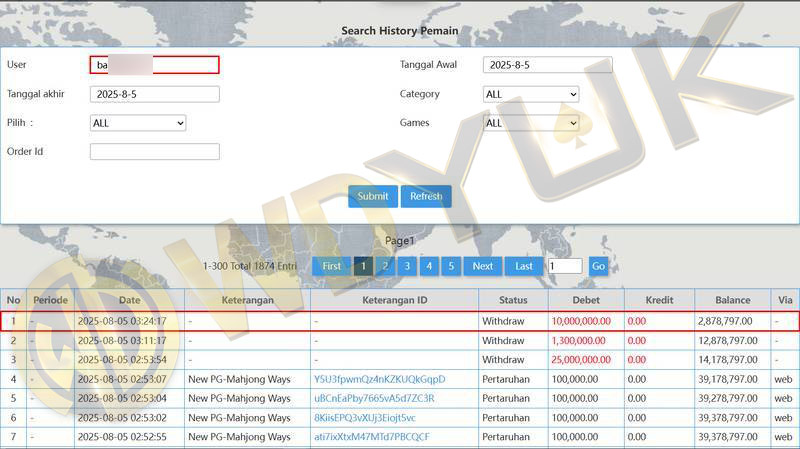800x449 pixels.
Task: Click New PG-Mahjong Ways in row 5
Action: point(239,398)
